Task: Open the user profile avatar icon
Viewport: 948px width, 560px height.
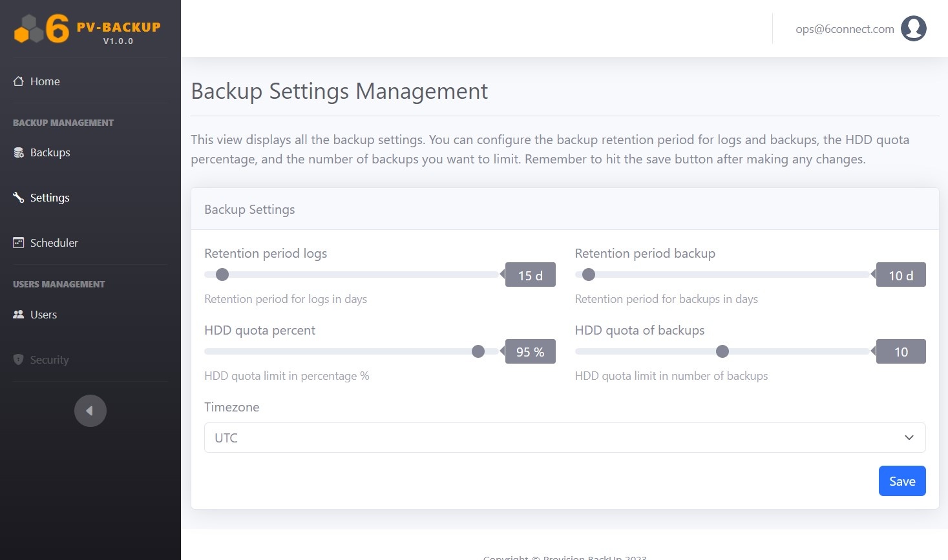Action: 913,28
